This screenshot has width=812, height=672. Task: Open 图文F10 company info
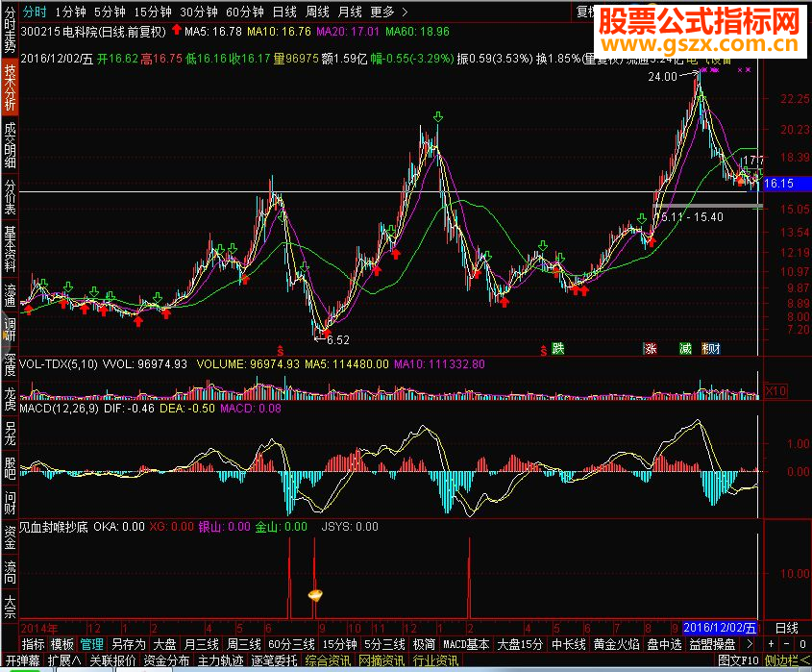pyautogui.click(x=738, y=660)
